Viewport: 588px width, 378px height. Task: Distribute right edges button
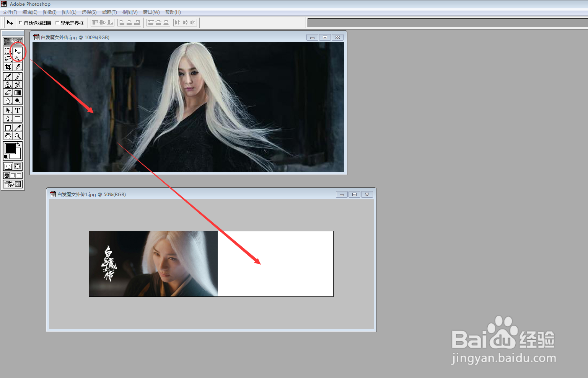[193, 23]
